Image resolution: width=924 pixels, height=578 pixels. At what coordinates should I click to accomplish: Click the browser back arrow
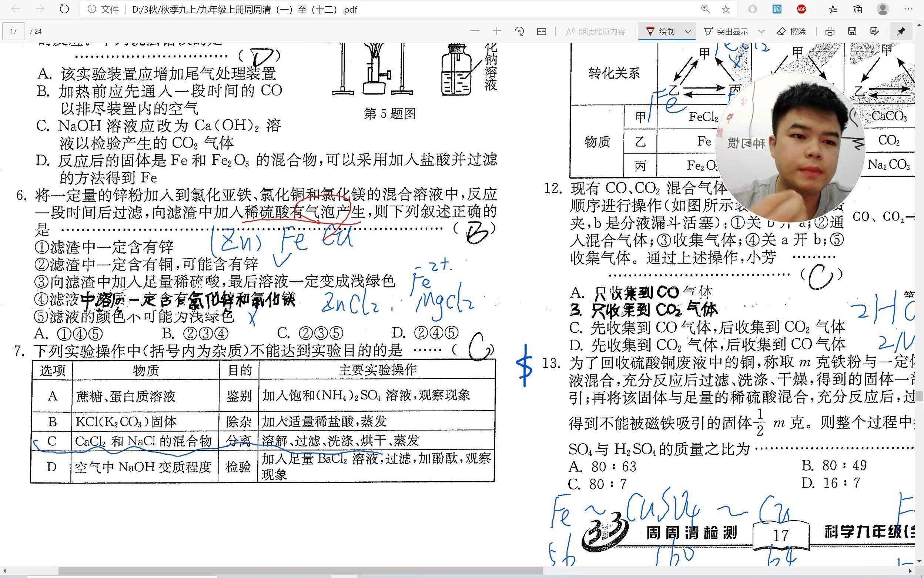[16, 9]
